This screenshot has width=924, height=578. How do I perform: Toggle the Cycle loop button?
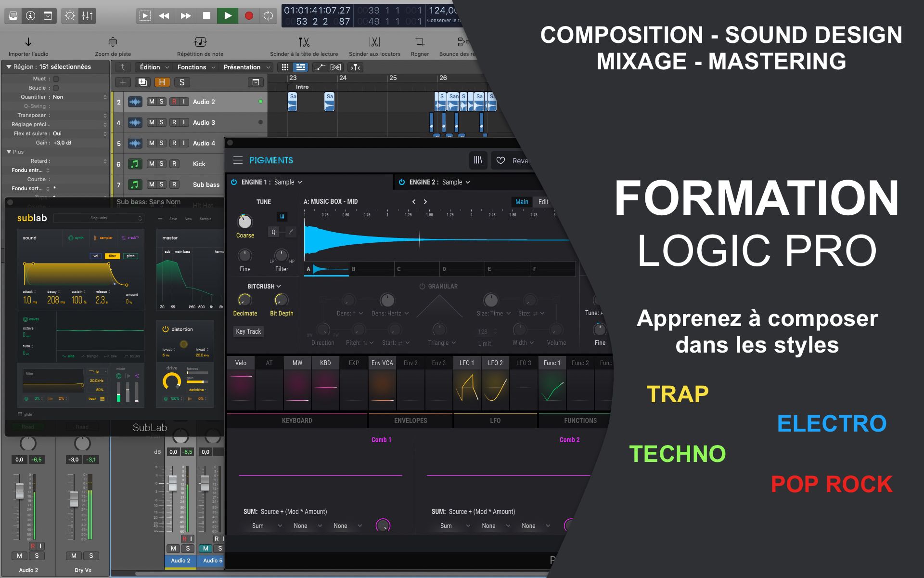pyautogui.click(x=268, y=16)
